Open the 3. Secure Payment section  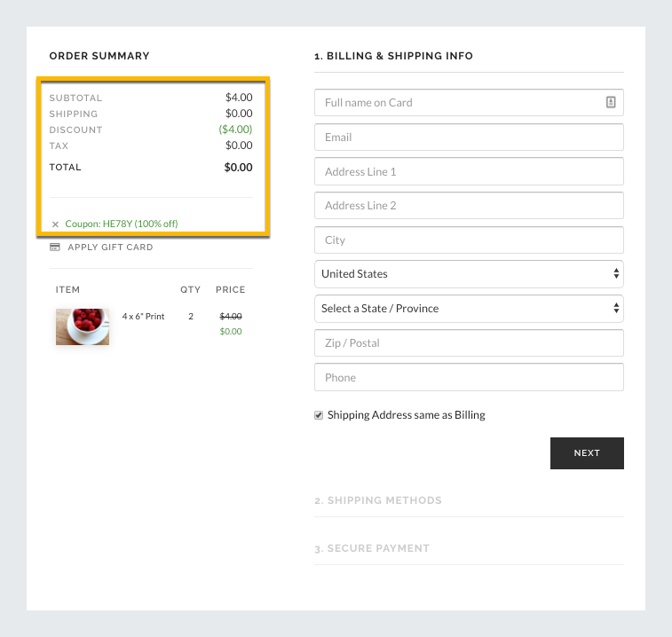pos(372,548)
